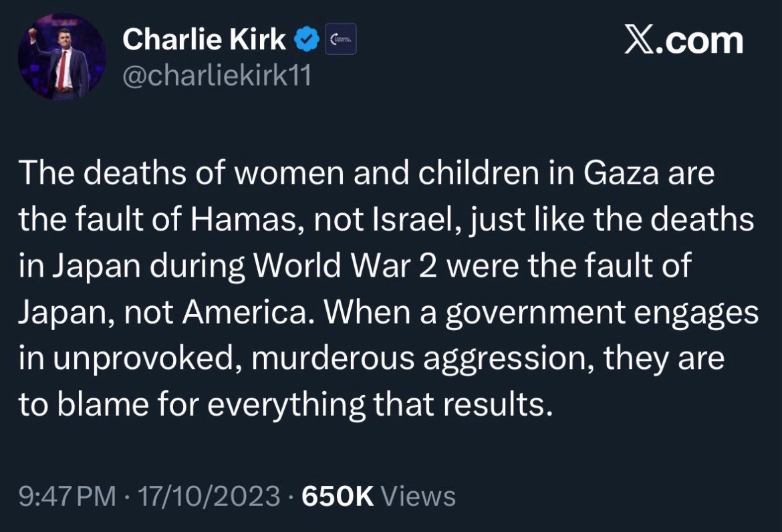
Task: Select the word Hamas in the post
Action: coord(241,219)
